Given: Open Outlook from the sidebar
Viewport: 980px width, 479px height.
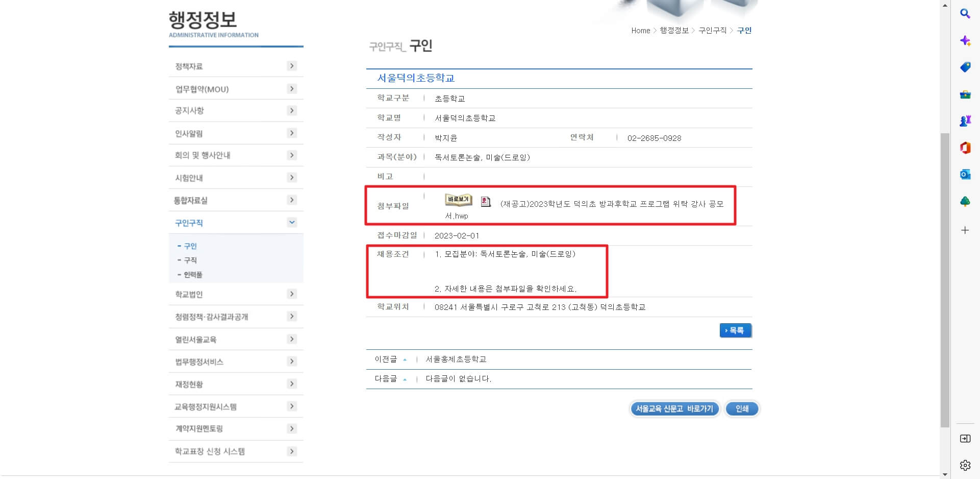Looking at the screenshot, I should click(x=965, y=174).
